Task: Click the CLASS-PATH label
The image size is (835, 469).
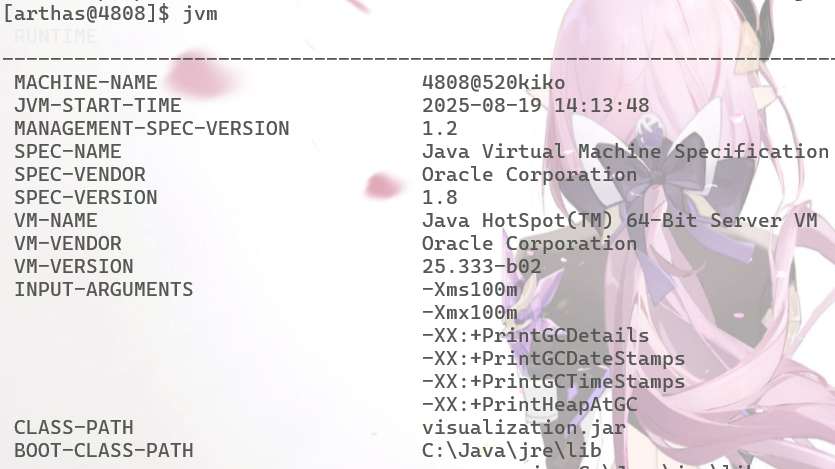Action: [74, 427]
